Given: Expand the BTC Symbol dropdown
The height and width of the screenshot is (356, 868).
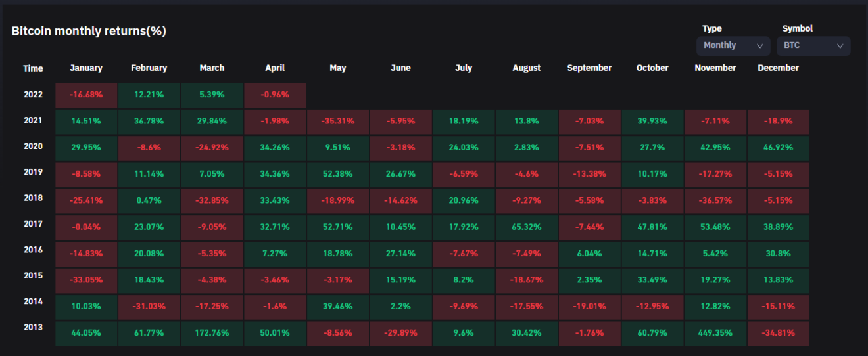Looking at the screenshot, I should coord(813,46).
